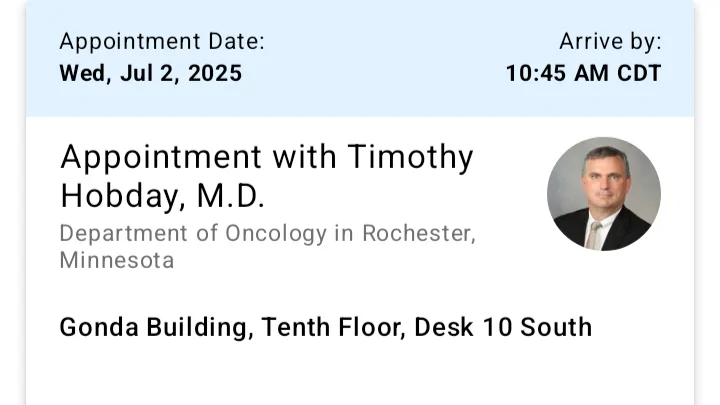Select the 10:45 AM CDT arrival time

point(584,73)
